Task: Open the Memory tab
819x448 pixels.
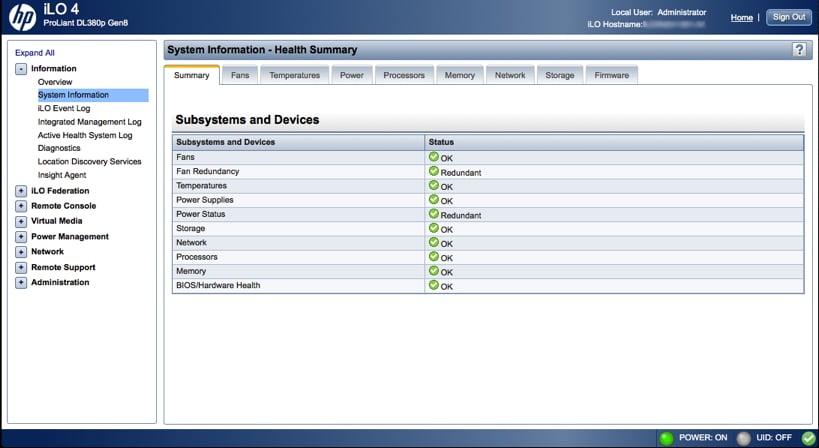Action: 460,75
